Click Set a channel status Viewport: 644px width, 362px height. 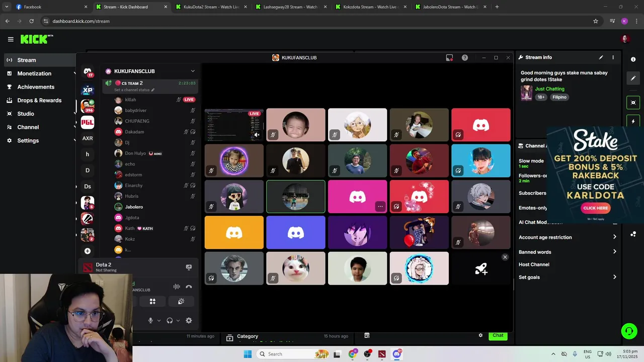tap(134, 90)
